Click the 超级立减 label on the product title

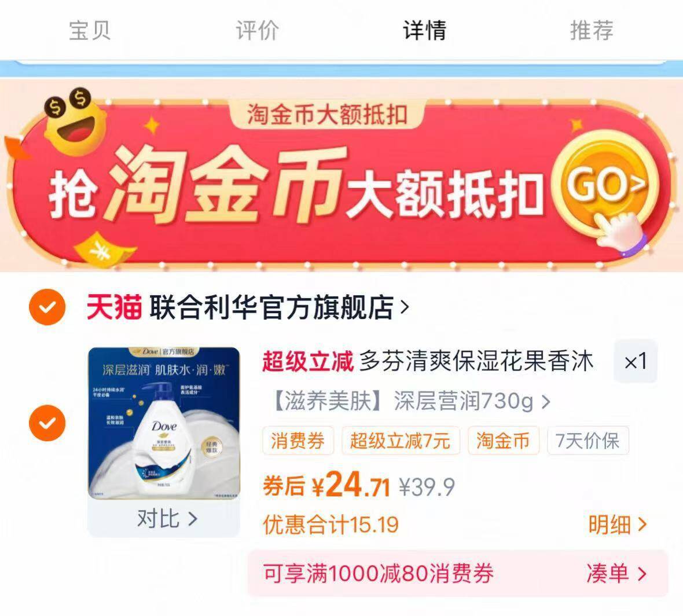click(307, 362)
